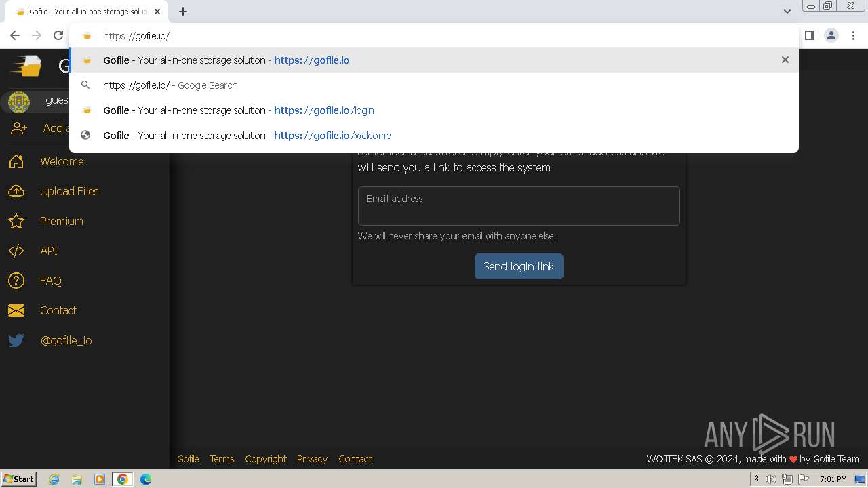Open the footer Gofile link

(x=188, y=459)
